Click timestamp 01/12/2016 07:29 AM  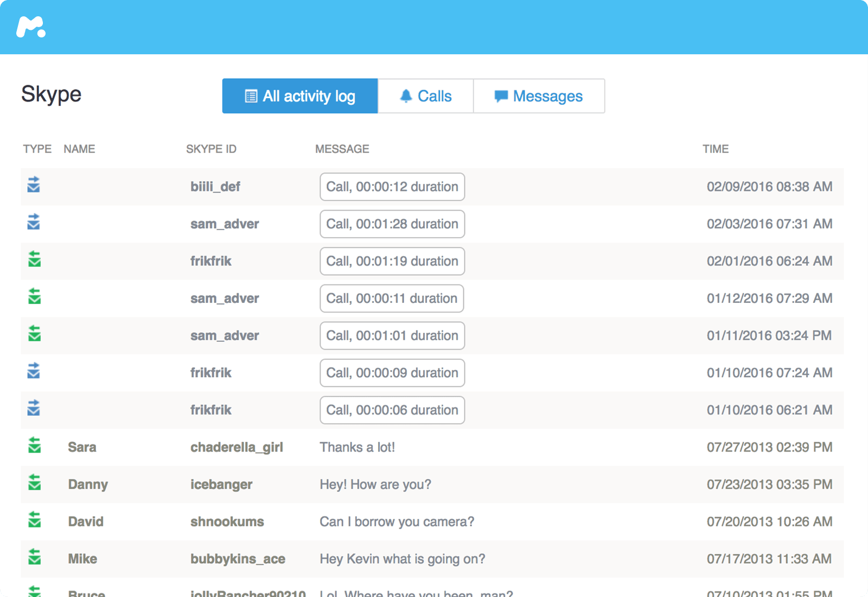pos(769,298)
